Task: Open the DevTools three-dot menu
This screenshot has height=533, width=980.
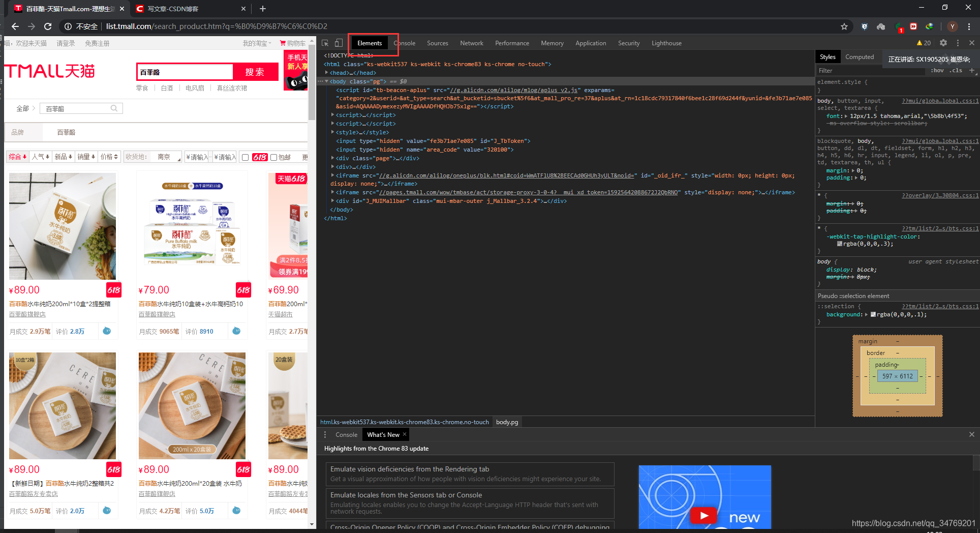Action: point(958,43)
